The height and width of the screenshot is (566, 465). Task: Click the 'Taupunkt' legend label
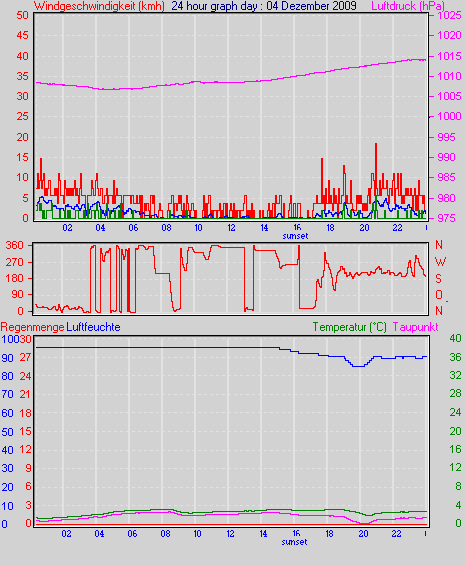pyautogui.click(x=416, y=327)
